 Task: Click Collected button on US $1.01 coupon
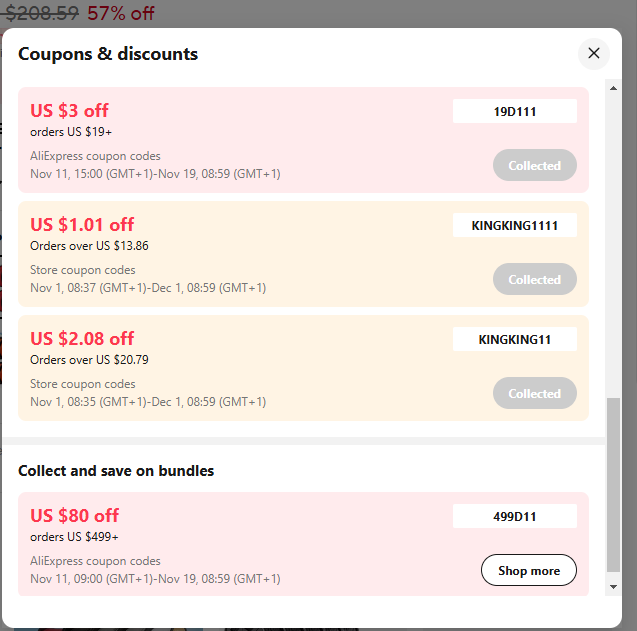[535, 280]
